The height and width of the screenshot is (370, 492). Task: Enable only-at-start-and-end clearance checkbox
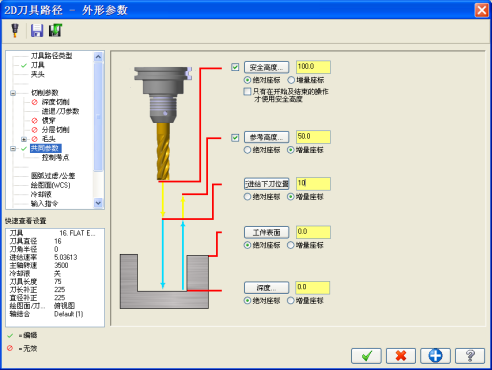247,91
